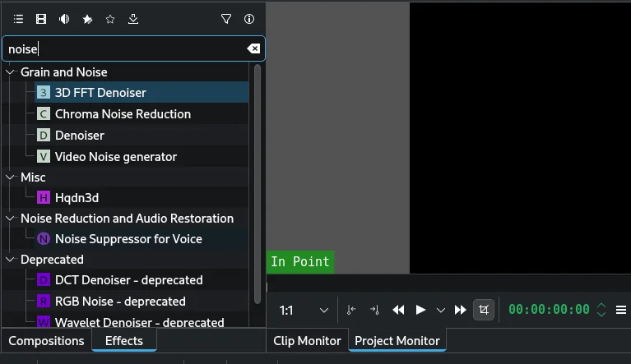Download new effects with download icon
The width and height of the screenshot is (631, 364).
[133, 19]
